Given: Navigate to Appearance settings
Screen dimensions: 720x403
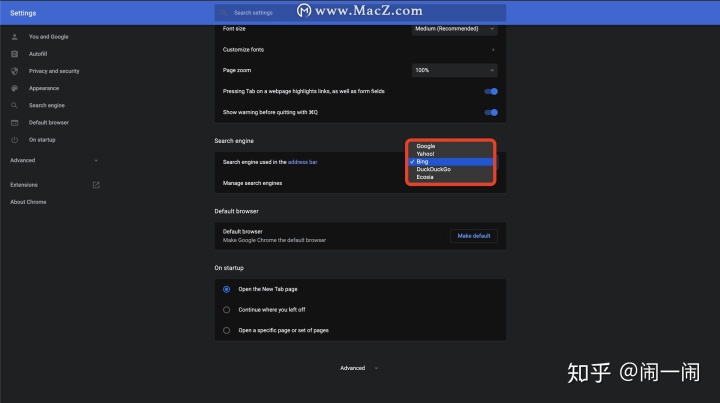Looking at the screenshot, I should [x=44, y=88].
